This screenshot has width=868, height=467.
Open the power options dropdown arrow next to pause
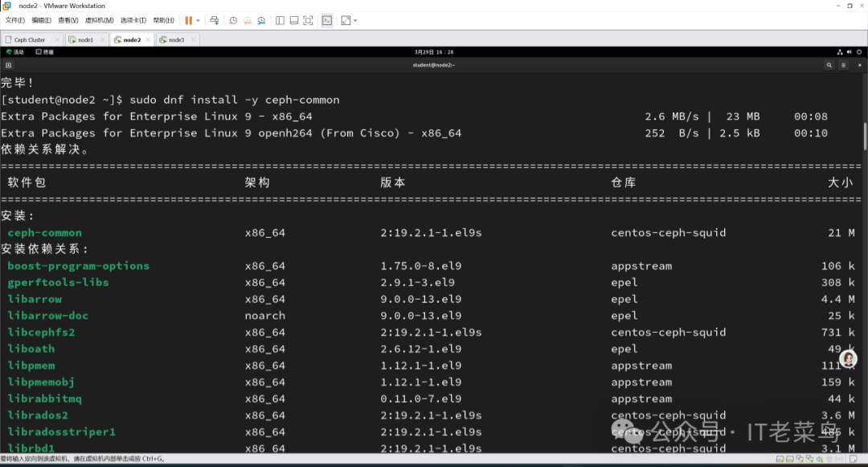199,20
